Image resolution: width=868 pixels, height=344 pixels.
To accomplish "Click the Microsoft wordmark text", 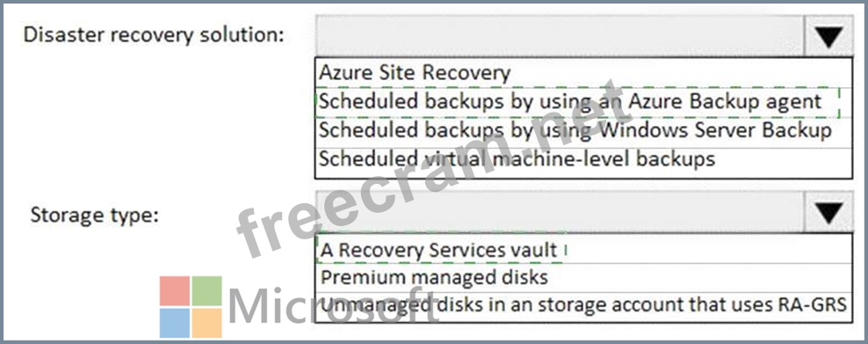I will pyautogui.click(x=333, y=306).
